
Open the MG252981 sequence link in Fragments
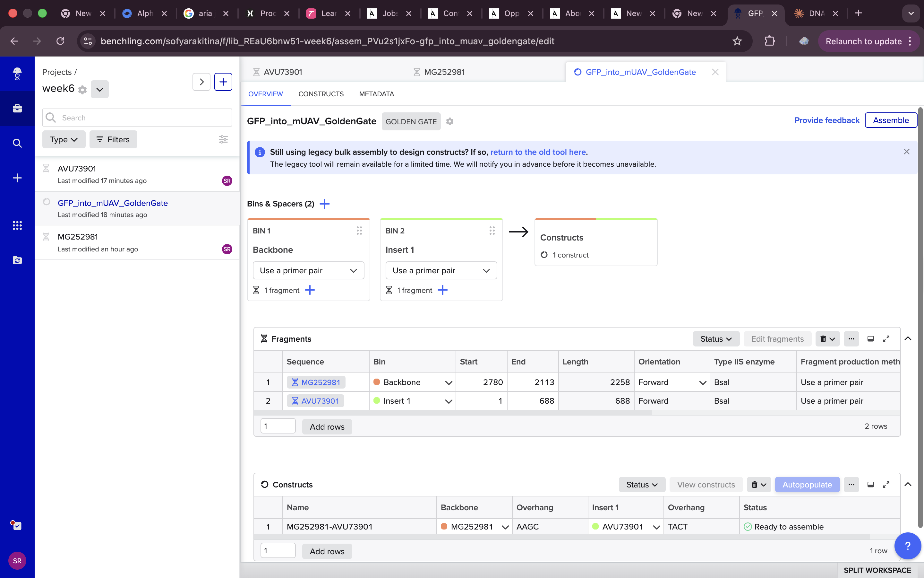pyautogui.click(x=316, y=382)
